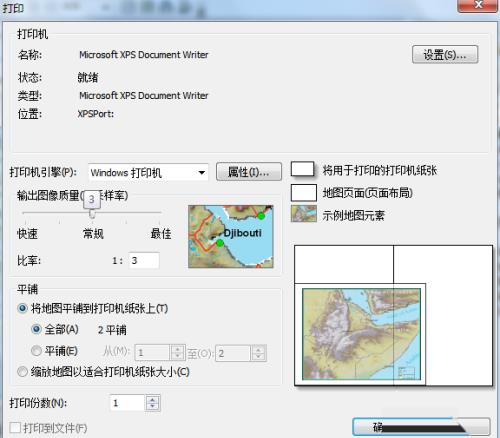
Task: Click the sample map element legend icon
Action: (304, 214)
